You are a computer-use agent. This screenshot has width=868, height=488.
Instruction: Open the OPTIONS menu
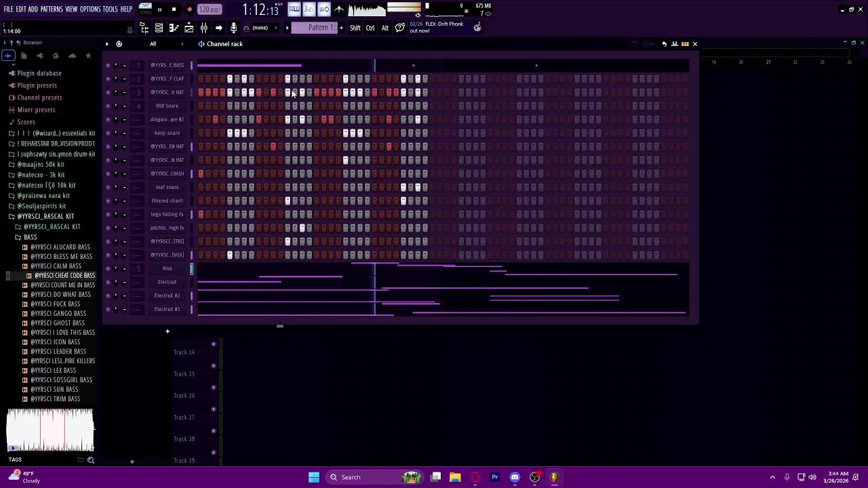90,9
